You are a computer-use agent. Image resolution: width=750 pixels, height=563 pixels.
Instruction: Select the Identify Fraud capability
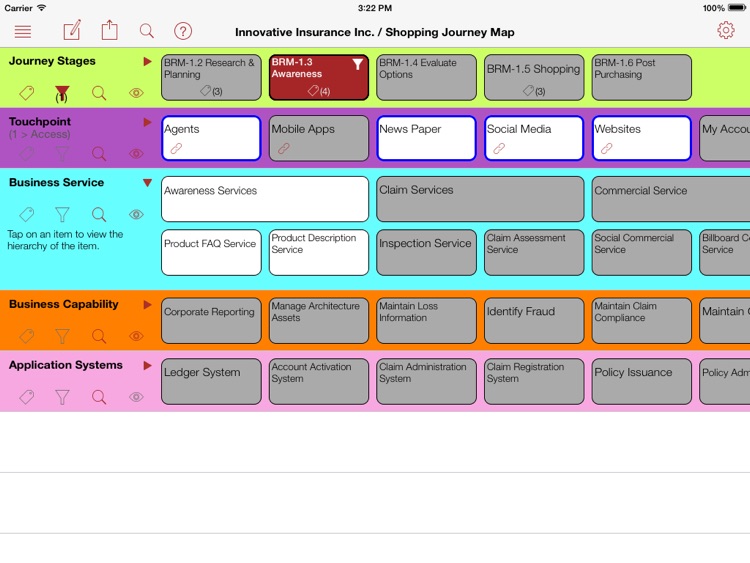pyautogui.click(x=534, y=320)
